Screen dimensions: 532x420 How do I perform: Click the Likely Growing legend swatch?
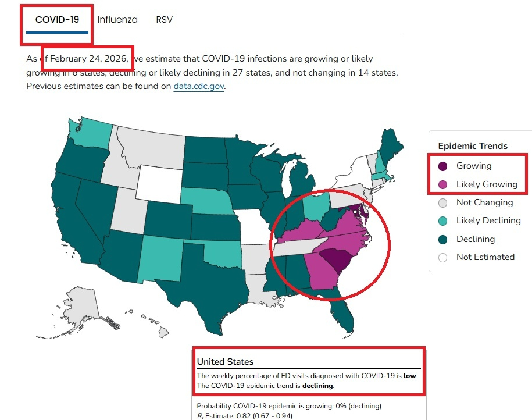(x=443, y=184)
